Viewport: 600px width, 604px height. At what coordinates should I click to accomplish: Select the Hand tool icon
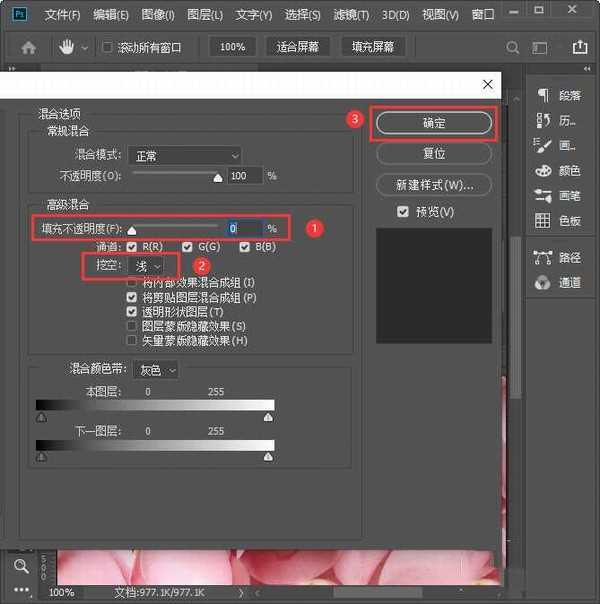(67, 47)
